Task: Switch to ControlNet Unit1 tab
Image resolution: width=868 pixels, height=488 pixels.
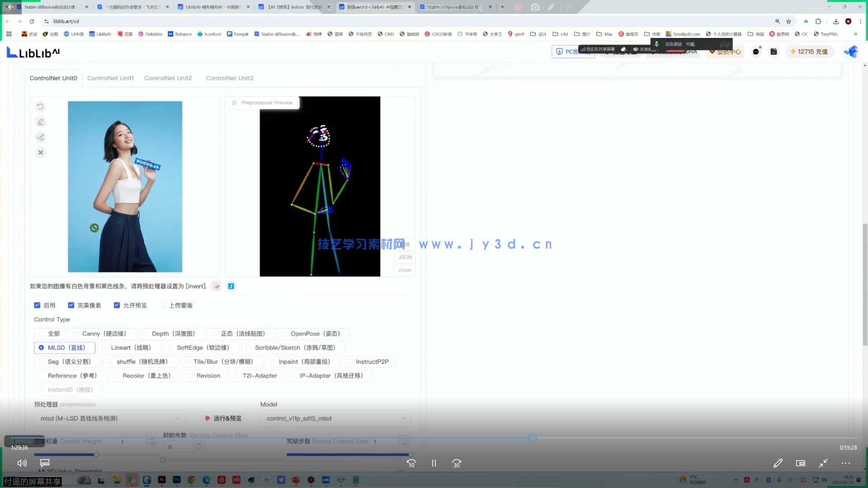Action: click(x=110, y=78)
